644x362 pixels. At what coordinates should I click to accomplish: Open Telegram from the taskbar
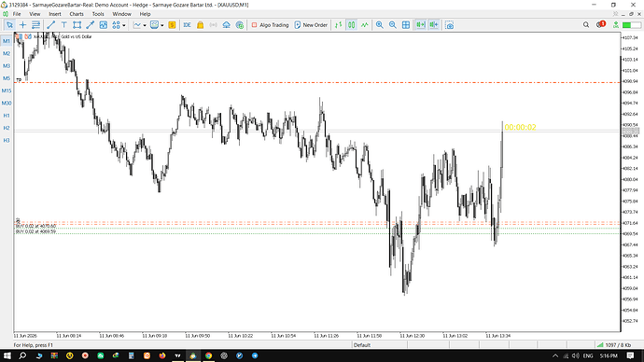pyautogui.click(x=255, y=355)
